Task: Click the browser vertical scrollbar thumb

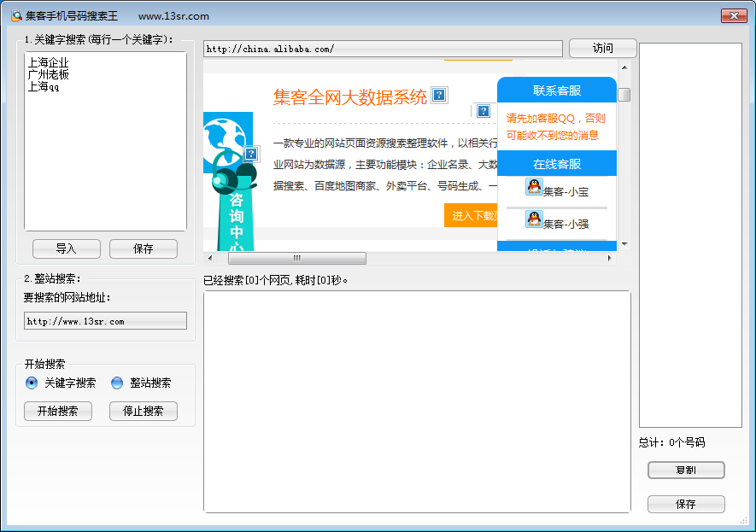Action: point(624,95)
